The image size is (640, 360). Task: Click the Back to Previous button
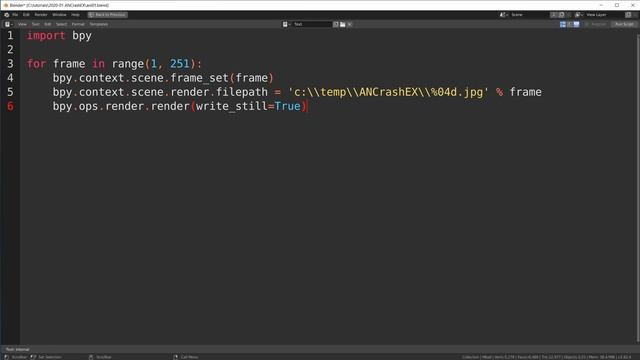pyautogui.click(x=108, y=15)
